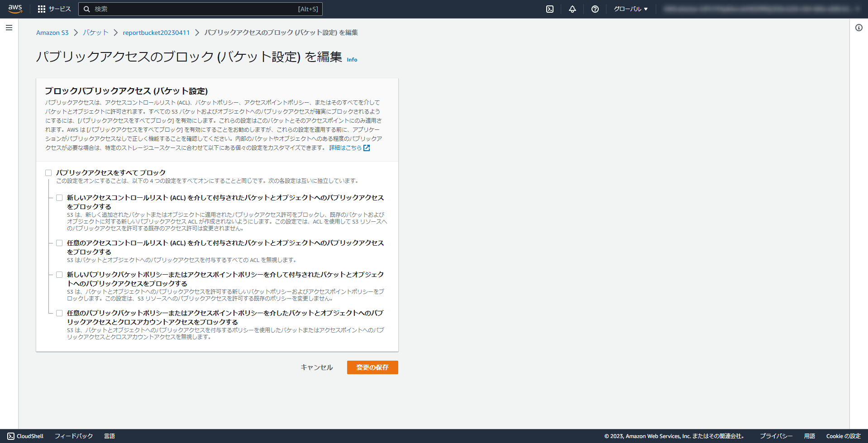The width and height of the screenshot is (868, 443).
Task: Launch CloudShell from the top navigation
Action: [x=549, y=9]
